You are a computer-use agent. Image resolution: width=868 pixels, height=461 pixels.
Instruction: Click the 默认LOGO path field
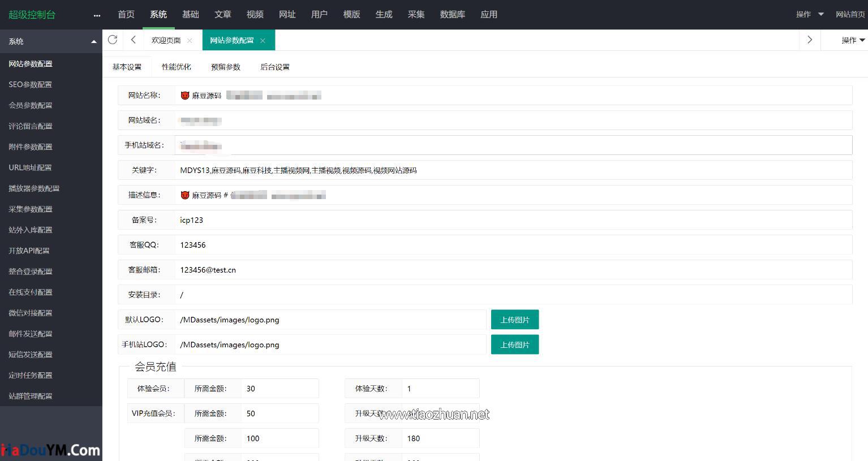click(330, 320)
